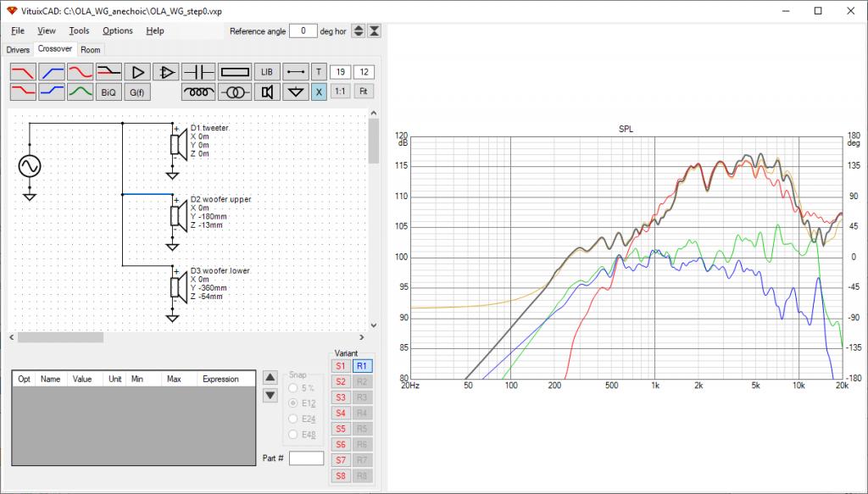This screenshot has width=868, height=494.
Task: Click the grid height field showing 12
Action: click(364, 72)
